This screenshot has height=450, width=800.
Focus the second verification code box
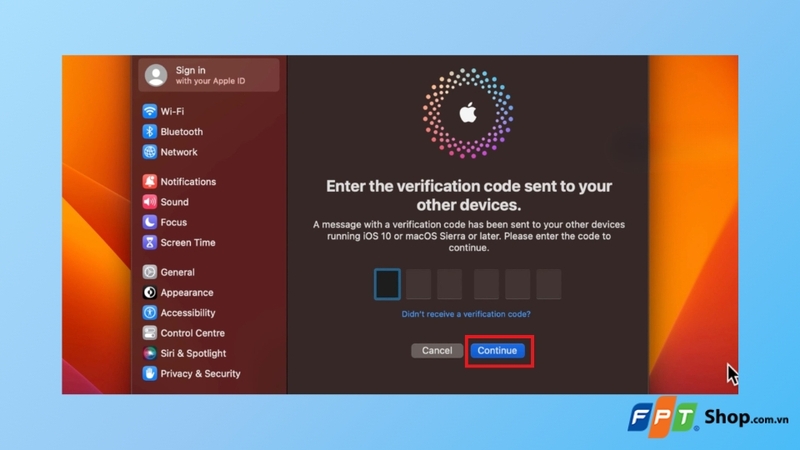tap(418, 284)
